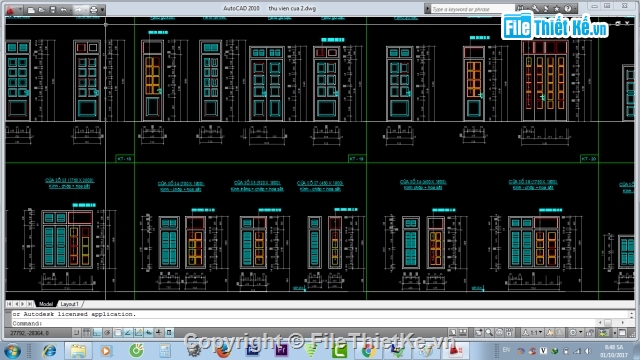Screen dimensions: 640x360
Task: Select the Model tab
Action: 46,304
